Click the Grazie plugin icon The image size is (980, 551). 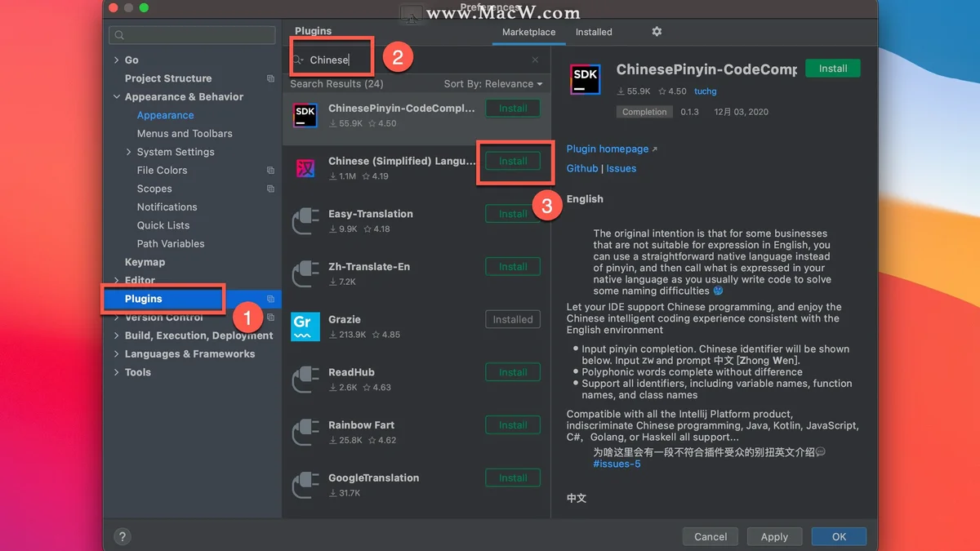tap(305, 327)
